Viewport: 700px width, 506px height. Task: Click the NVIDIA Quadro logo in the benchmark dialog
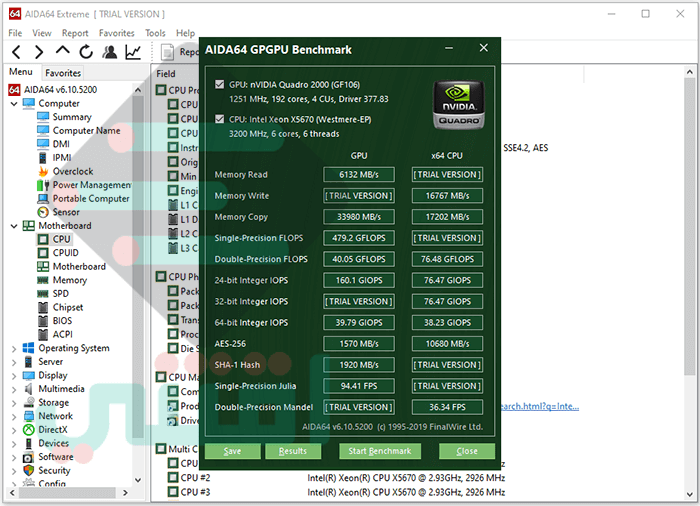click(458, 105)
